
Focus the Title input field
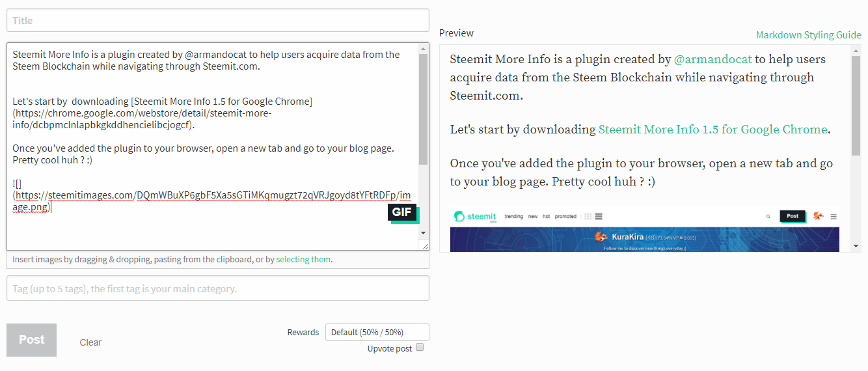tap(218, 20)
